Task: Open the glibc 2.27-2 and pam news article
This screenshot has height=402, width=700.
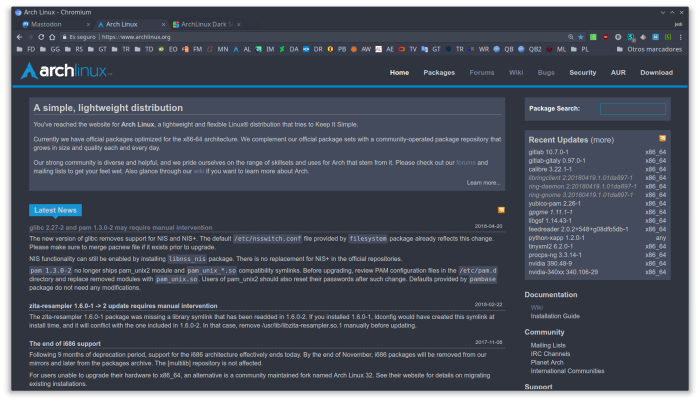Action: 121,227
